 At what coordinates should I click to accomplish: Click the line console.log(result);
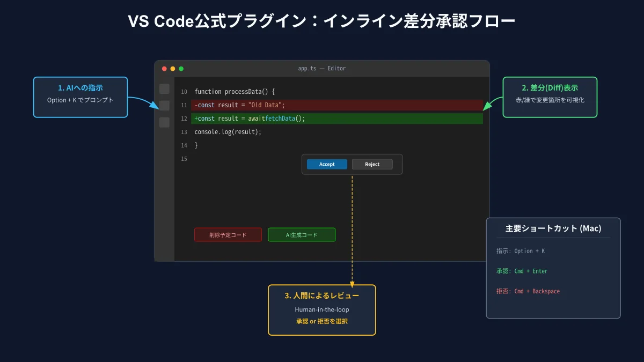point(228,132)
